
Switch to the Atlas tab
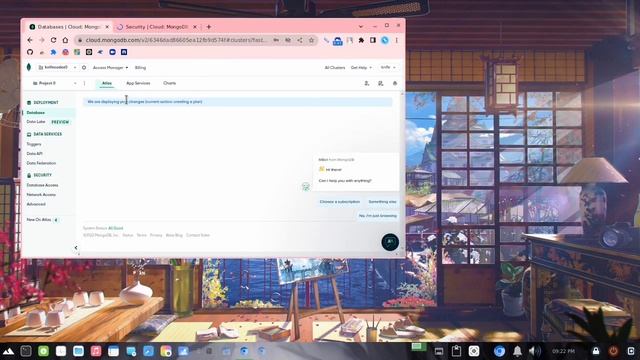point(107,83)
